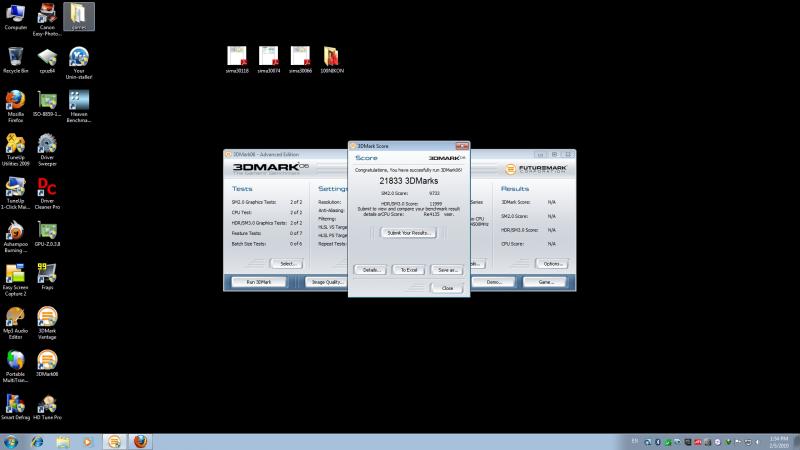800x450 pixels.
Task: Open the 100NIKON folder
Action: tap(332, 60)
